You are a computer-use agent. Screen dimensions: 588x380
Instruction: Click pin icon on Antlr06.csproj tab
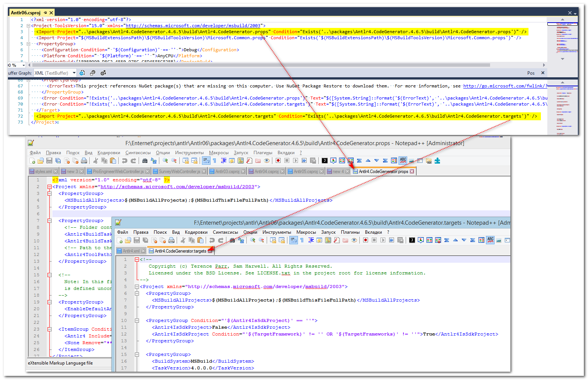[x=45, y=12]
